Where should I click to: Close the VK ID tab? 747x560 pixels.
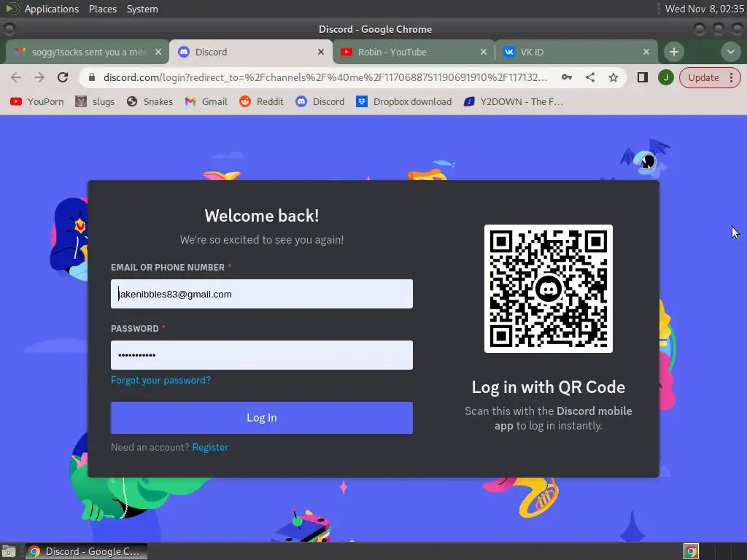click(x=646, y=52)
